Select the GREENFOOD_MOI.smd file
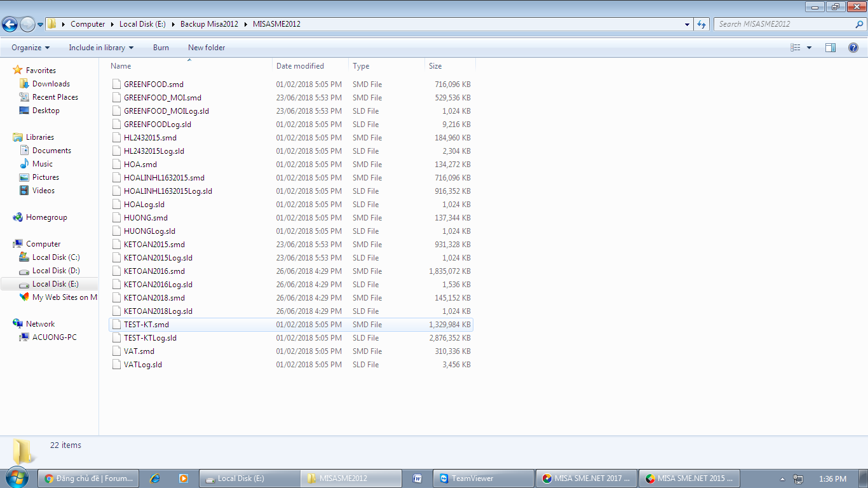The height and width of the screenshot is (488, 868). (x=163, y=97)
